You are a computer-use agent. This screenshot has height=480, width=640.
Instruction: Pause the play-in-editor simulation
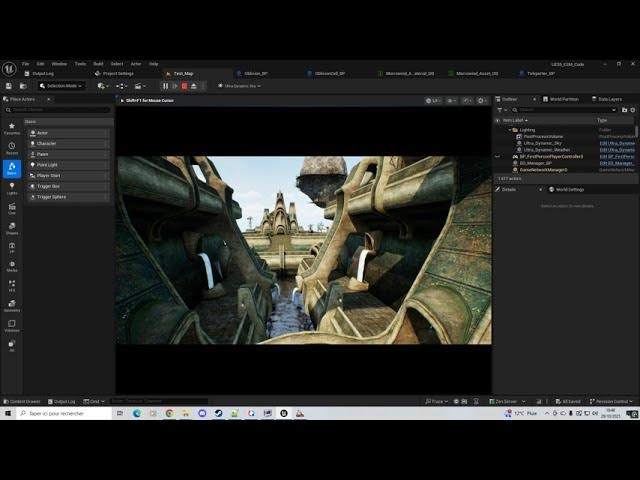pyautogui.click(x=165, y=86)
